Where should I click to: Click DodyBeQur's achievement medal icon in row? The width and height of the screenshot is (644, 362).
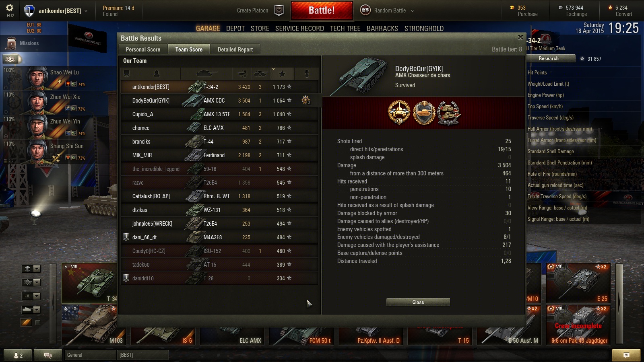(306, 101)
